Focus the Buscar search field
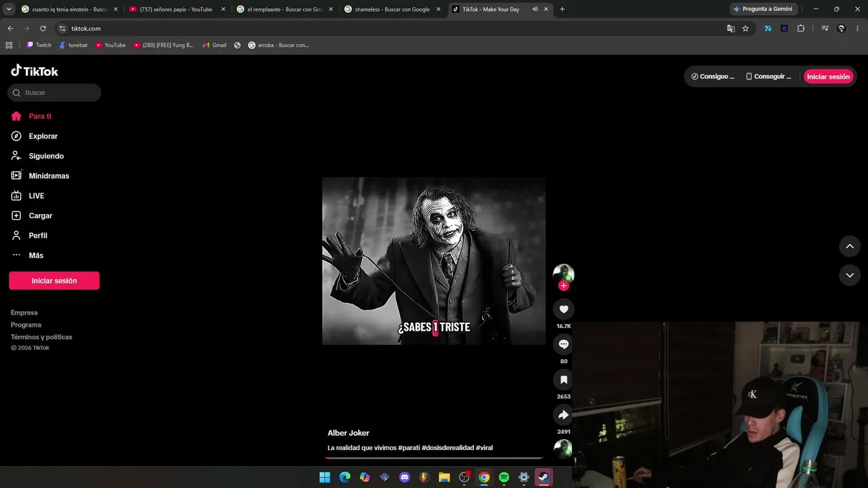The image size is (868, 488). pyautogui.click(x=54, y=93)
